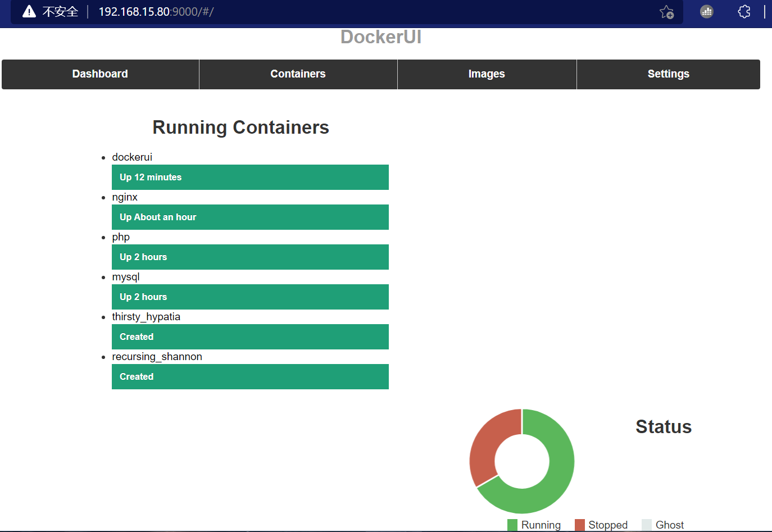This screenshot has height=532, width=772.
Task: Select the thirsty_hypatia container name
Action: (146, 317)
